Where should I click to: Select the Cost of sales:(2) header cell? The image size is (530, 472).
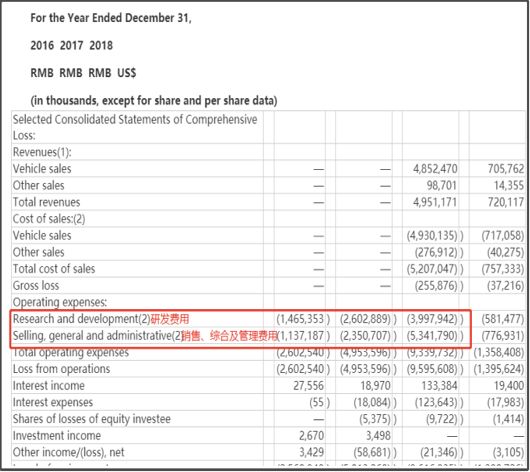[x=49, y=219]
